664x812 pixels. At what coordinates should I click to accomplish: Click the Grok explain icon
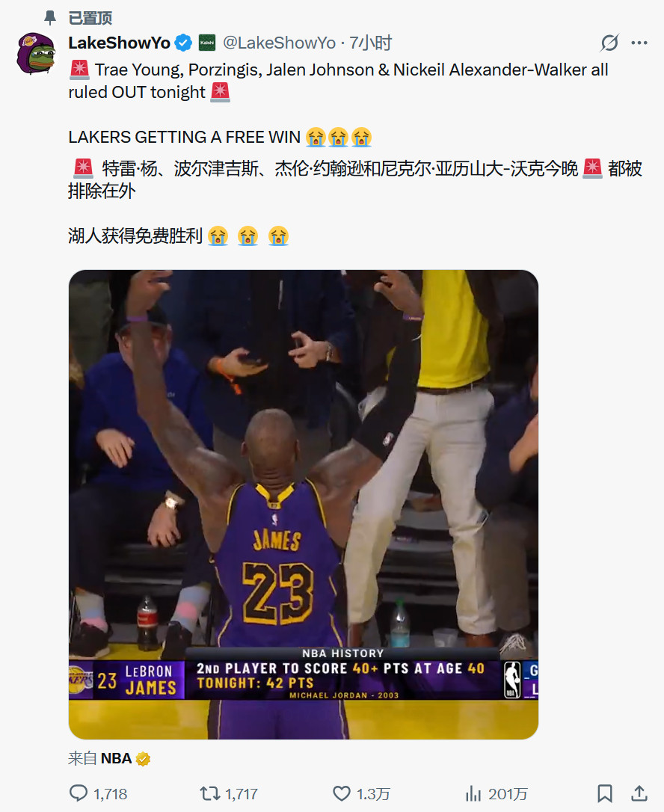click(x=609, y=43)
